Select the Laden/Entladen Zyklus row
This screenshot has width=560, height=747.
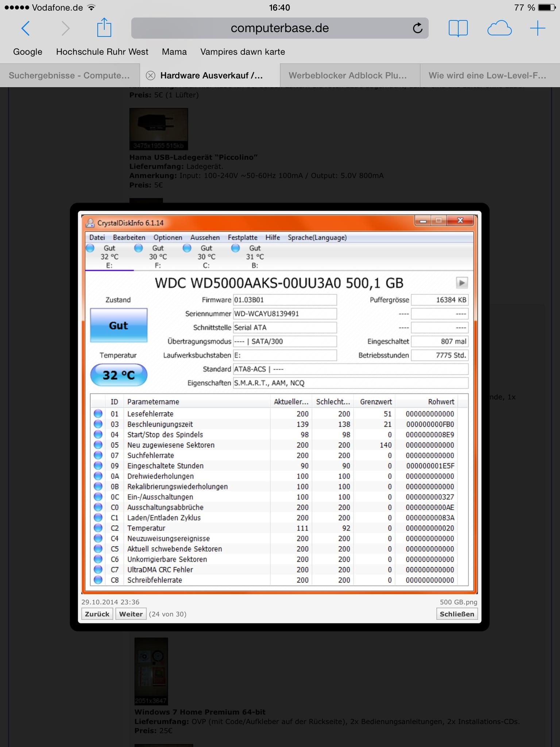pos(274,518)
